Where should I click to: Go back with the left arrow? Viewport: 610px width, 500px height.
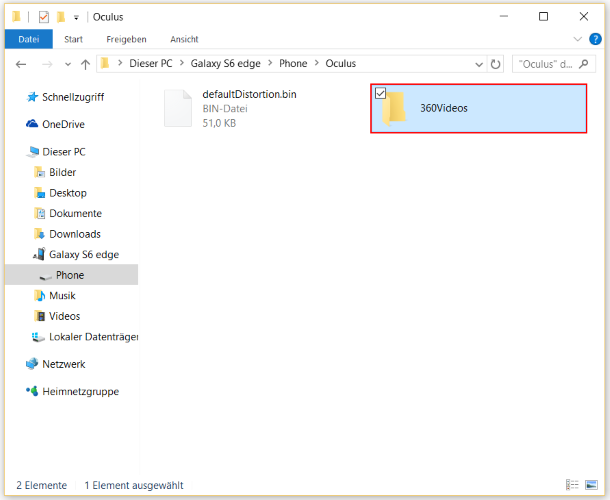click(21, 64)
